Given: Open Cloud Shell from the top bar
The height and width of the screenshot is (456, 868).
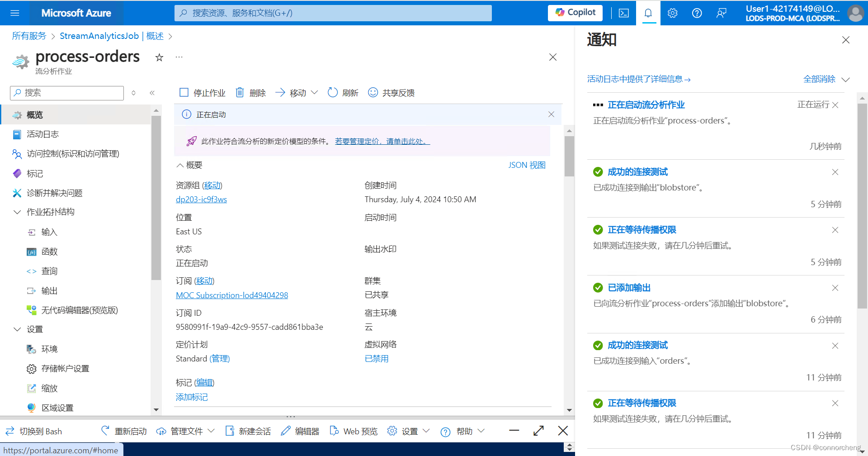Looking at the screenshot, I should [x=624, y=13].
